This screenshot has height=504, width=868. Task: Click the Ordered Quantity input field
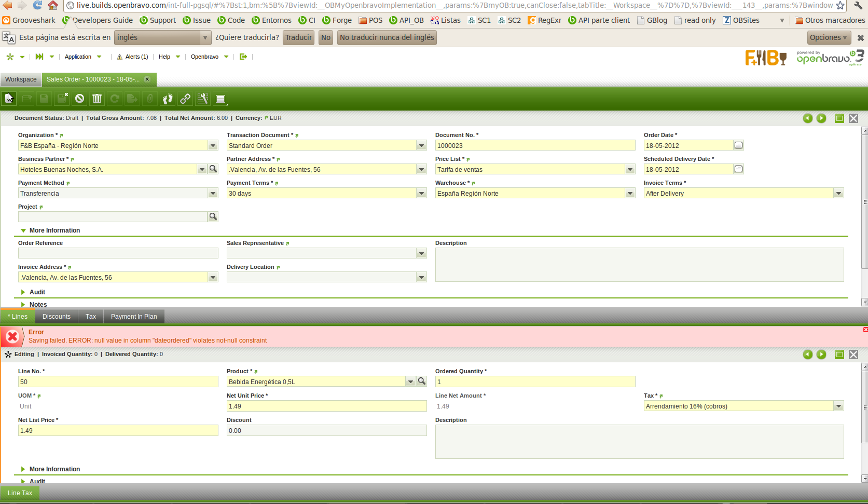click(x=534, y=382)
